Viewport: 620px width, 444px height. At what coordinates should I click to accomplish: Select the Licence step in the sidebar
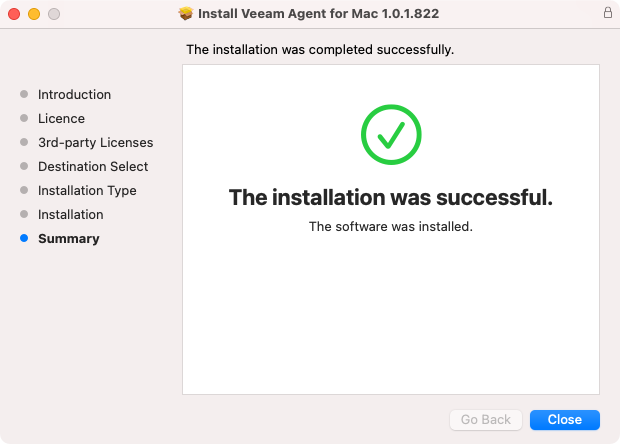pos(61,119)
